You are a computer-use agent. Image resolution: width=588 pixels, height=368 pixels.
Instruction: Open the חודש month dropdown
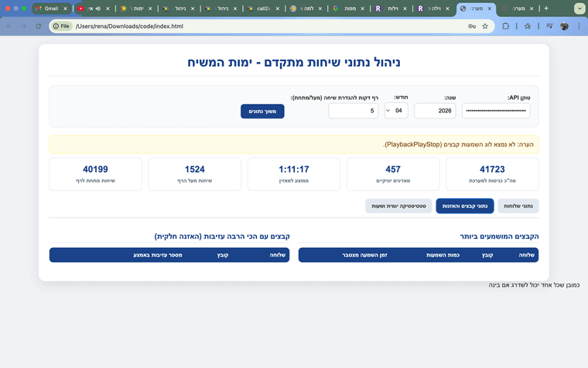[396, 110]
